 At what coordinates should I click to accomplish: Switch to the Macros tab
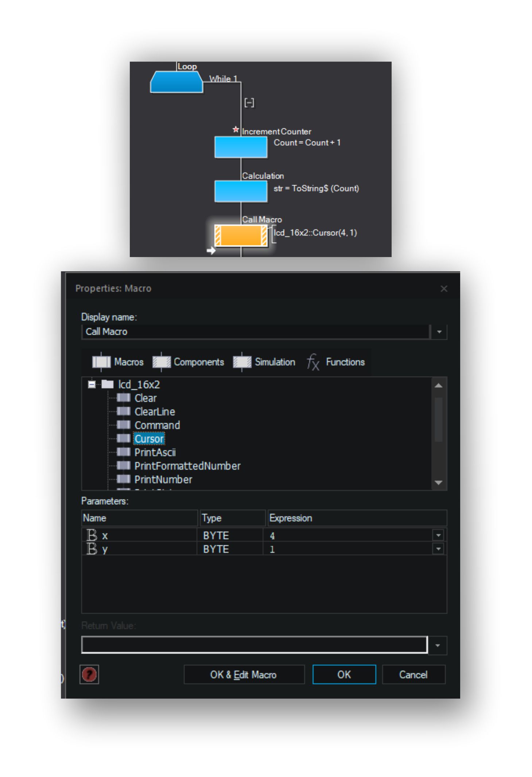(118, 362)
